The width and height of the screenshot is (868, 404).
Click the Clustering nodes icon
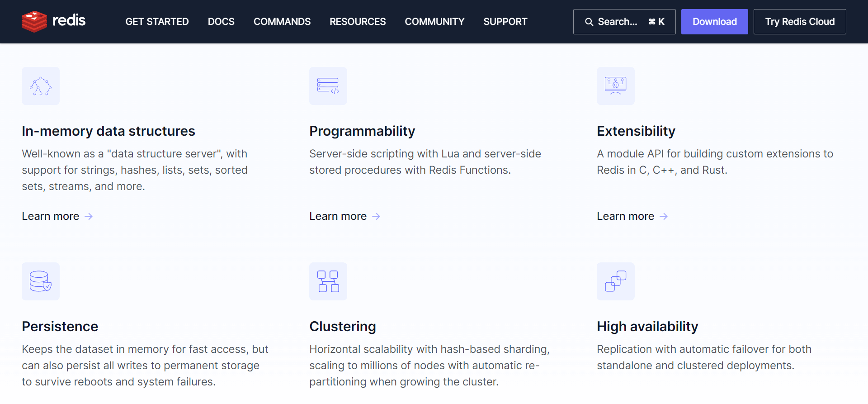(x=328, y=281)
